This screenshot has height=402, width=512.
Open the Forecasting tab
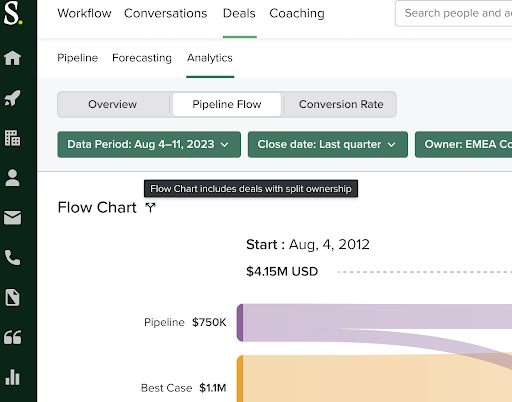[x=142, y=58]
